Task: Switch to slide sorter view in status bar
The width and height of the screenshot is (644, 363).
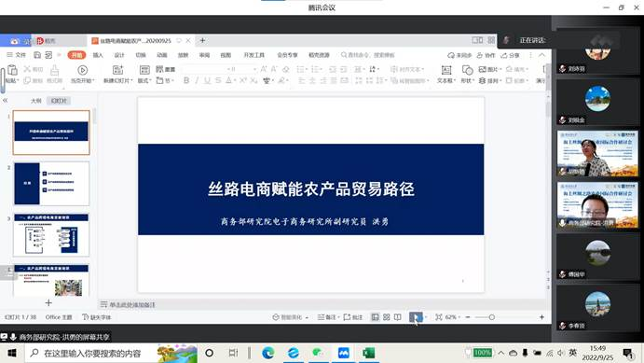Action: [387, 317]
